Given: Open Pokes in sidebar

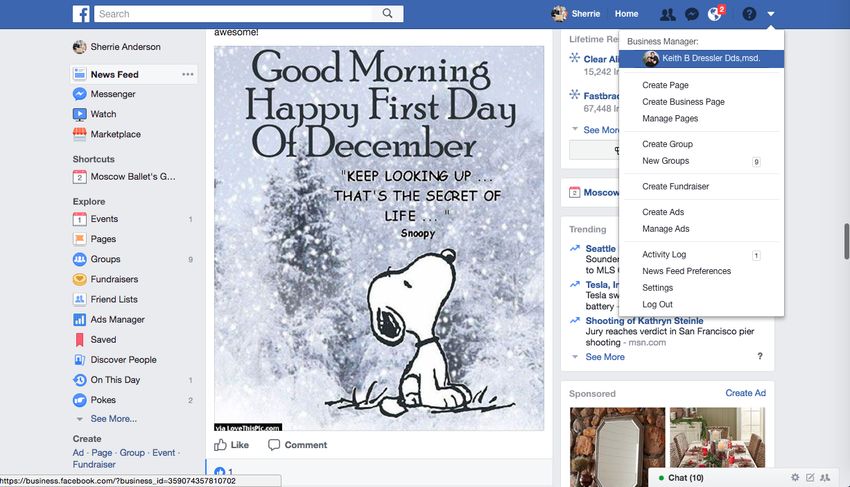Looking at the screenshot, I should coord(103,400).
